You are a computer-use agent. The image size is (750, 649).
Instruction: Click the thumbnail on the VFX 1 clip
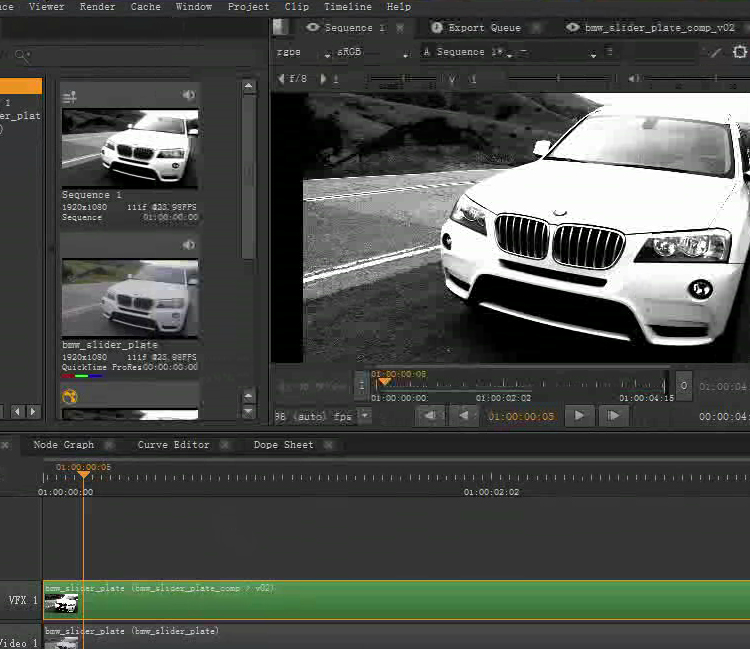(61, 603)
